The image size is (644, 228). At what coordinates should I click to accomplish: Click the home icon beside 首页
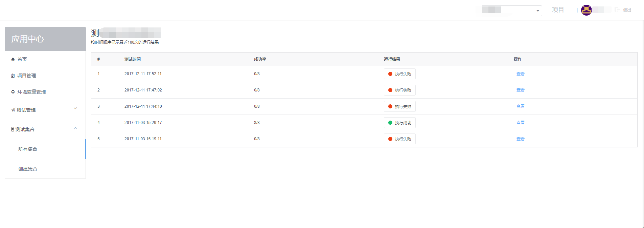[13, 59]
